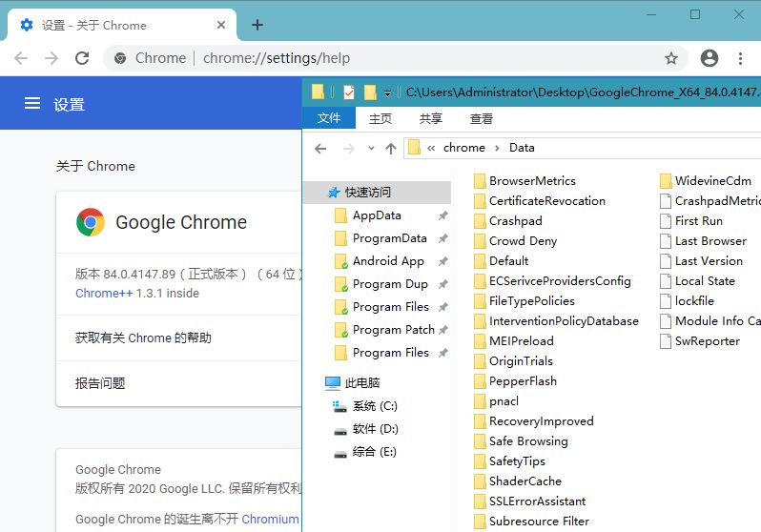Close the 设置 - 关于 Chrome tab
761x532 pixels.
[x=221, y=25]
